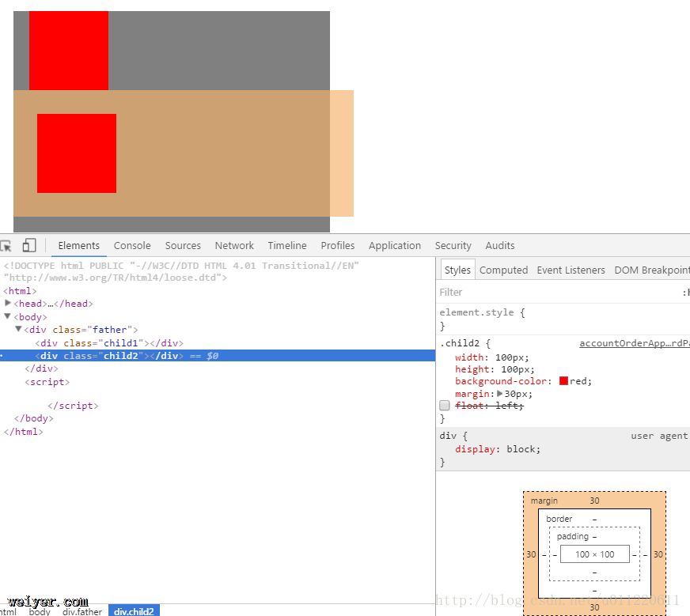Click the upper red child1 box
The width and height of the screenshot is (690, 616).
pyautogui.click(x=69, y=51)
